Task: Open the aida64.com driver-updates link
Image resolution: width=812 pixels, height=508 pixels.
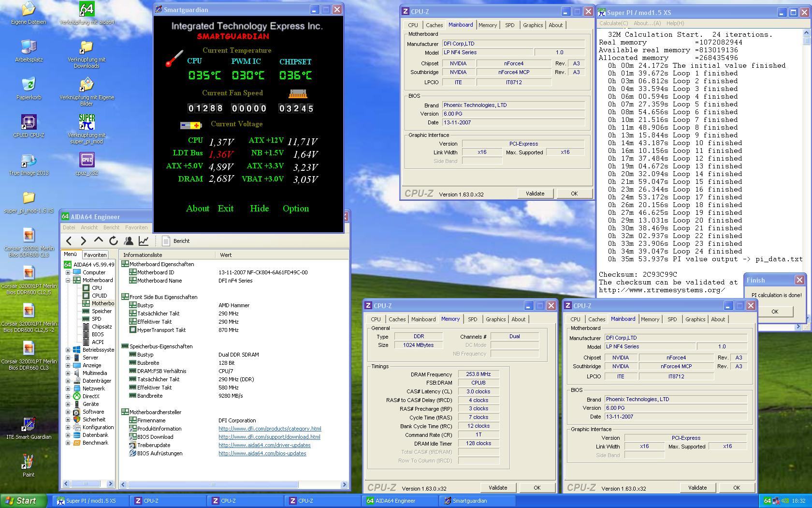Action: click(x=264, y=445)
